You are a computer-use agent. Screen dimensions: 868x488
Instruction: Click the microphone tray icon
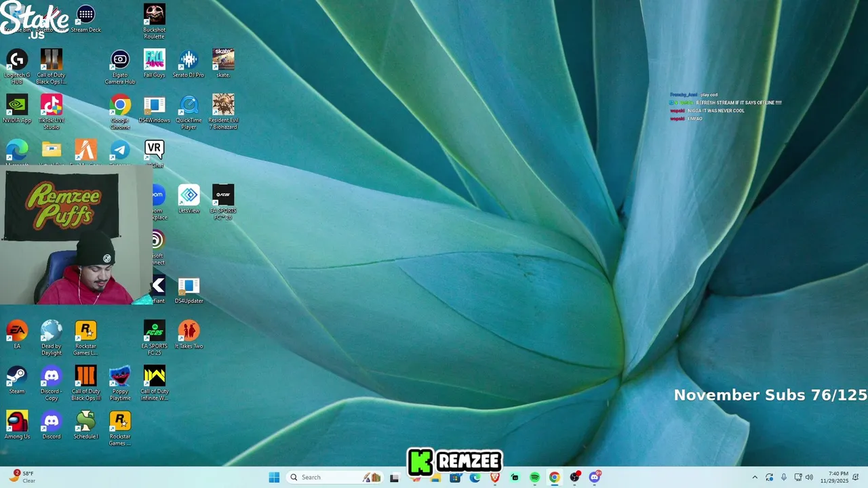(x=783, y=477)
